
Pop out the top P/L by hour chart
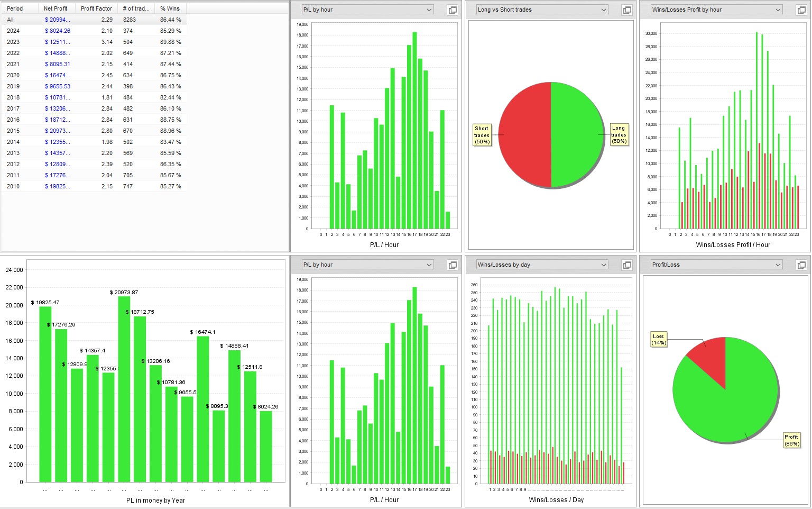pos(453,10)
